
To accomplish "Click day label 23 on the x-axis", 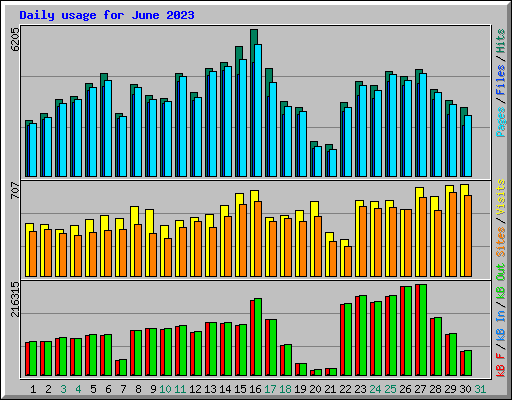I will click(360, 389).
